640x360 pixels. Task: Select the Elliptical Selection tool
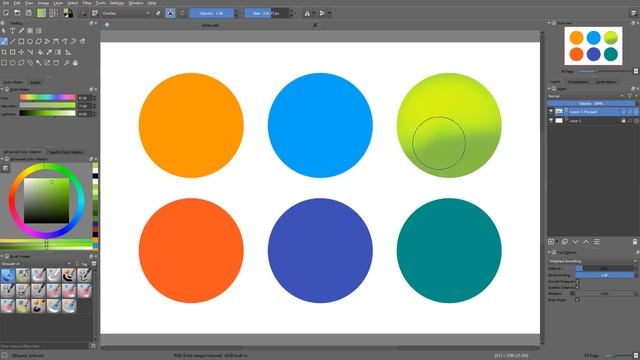coord(13,63)
